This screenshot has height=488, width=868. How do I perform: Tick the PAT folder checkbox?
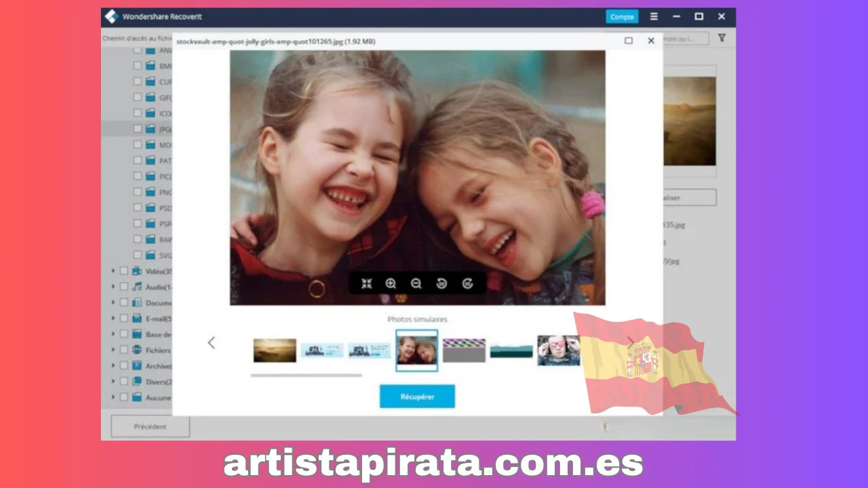coord(138,161)
